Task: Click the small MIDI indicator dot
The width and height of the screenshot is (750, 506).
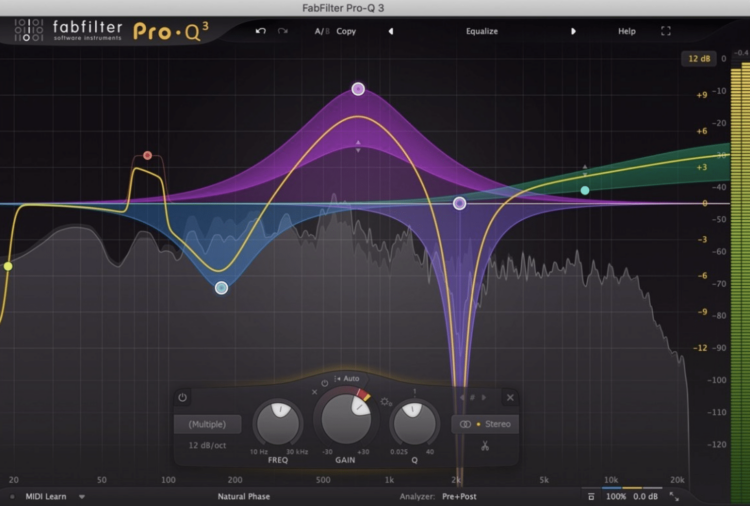Action: (x=12, y=497)
